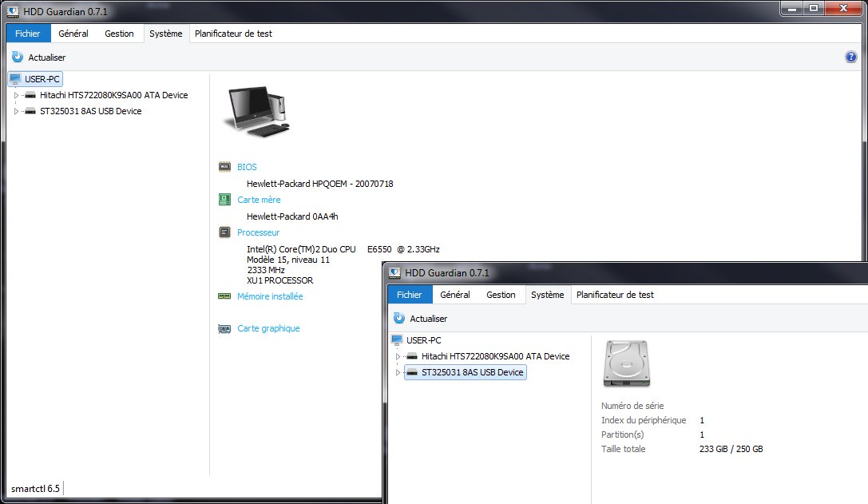
Task: Select ST325031 8AS USB Device in second window
Action: [x=472, y=373]
